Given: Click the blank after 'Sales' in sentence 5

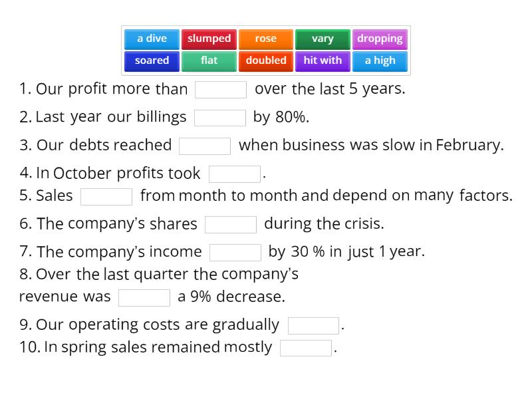Looking at the screenshot, I should pos(106,196).
